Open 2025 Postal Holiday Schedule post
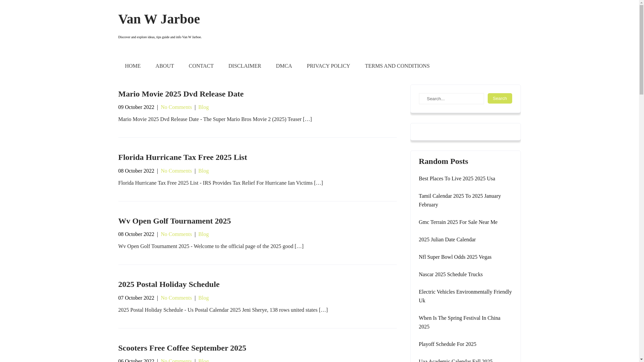This screenshot has width=644, height=362. coord(169,284)
